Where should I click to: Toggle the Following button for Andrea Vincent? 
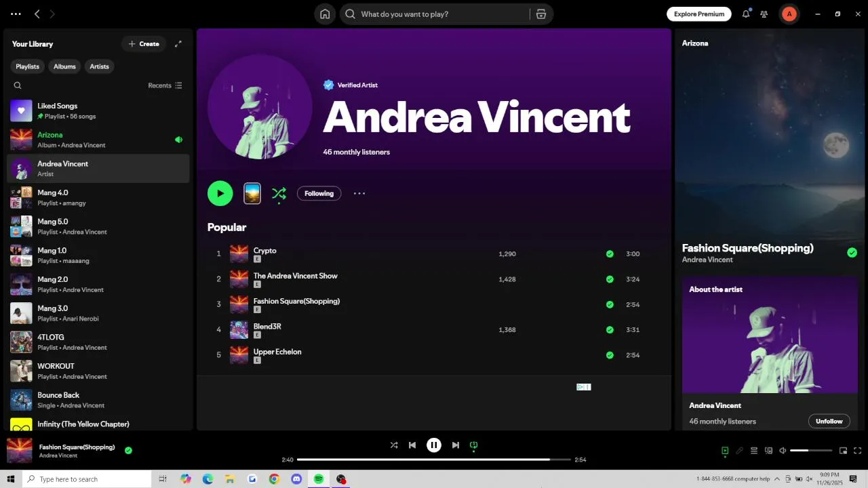(319, 194)
